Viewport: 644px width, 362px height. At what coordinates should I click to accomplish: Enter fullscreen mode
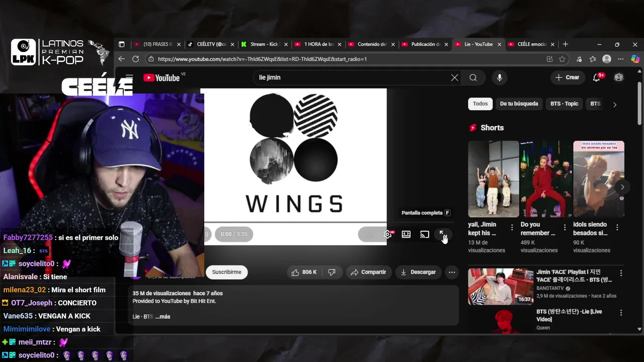pos(443,234)
